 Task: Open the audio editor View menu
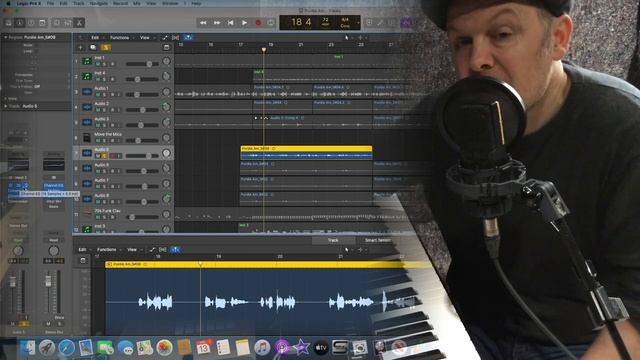click(132, 249)
